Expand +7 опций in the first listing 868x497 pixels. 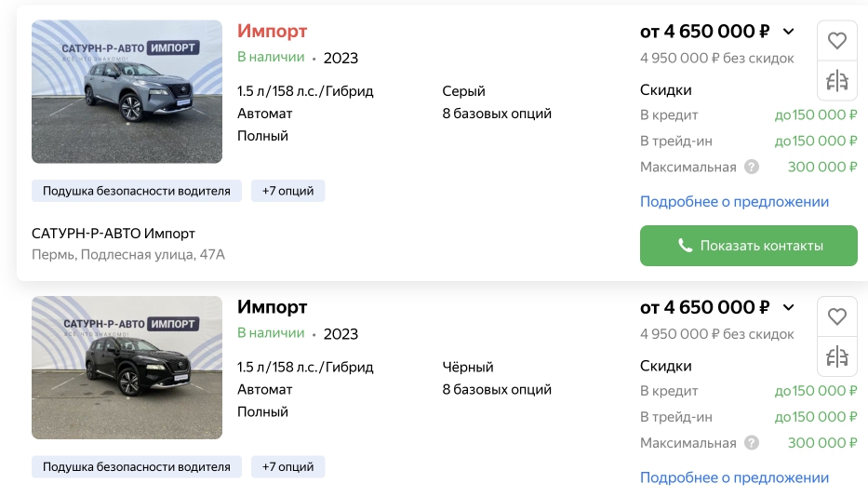287,191
